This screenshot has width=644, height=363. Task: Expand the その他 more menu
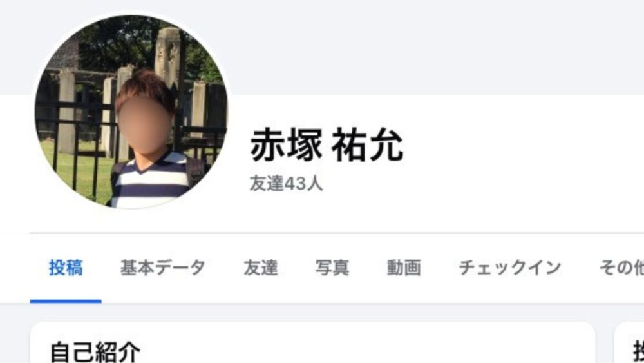coord(621,268)
